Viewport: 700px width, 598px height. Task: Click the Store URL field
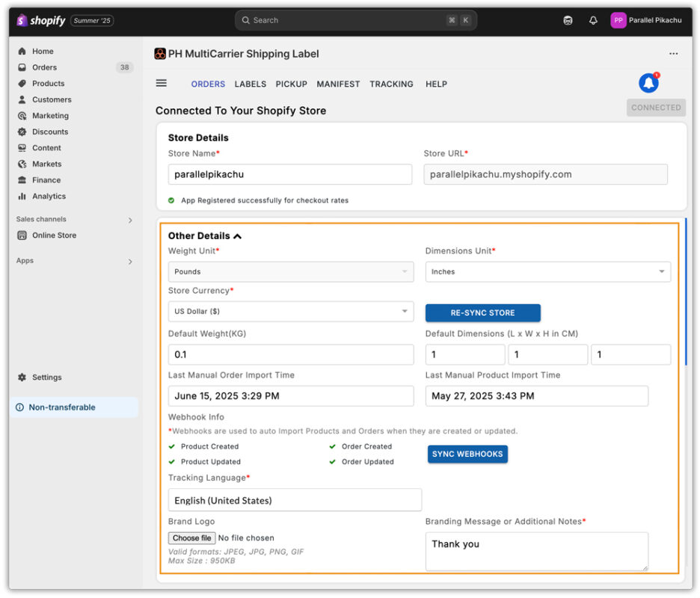pyautogui.click(x=545, y=174)
